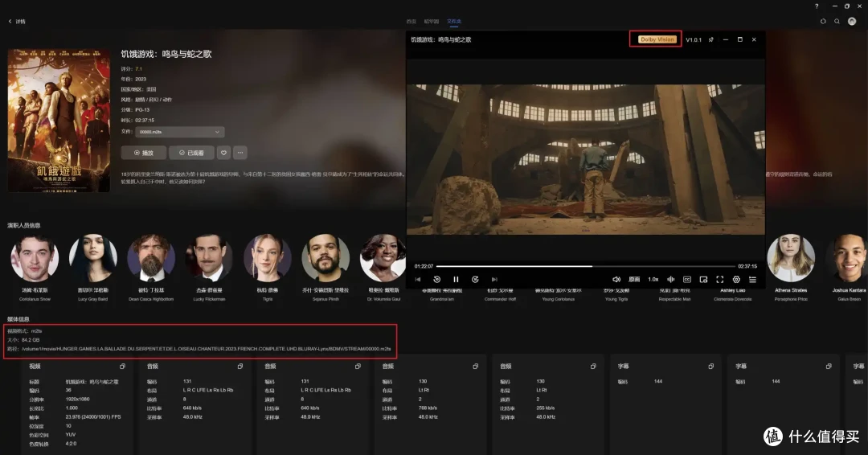The height and width of the screenshot is (455, 868).
Task: Open the movie poster thumbnail
Action: [59, 121]
